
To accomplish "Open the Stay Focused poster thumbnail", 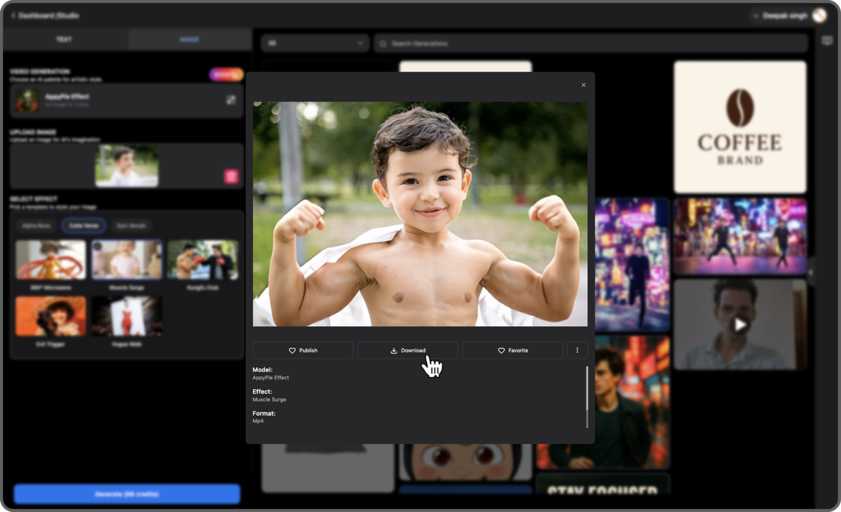I will (x=603, y=484).
